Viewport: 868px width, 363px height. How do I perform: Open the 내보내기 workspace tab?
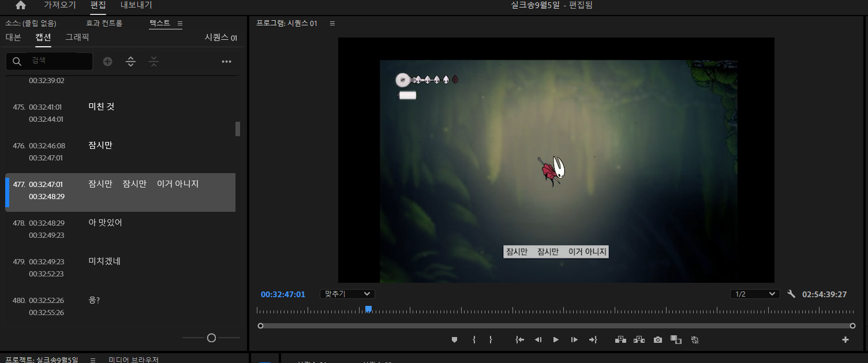(136, 5)
